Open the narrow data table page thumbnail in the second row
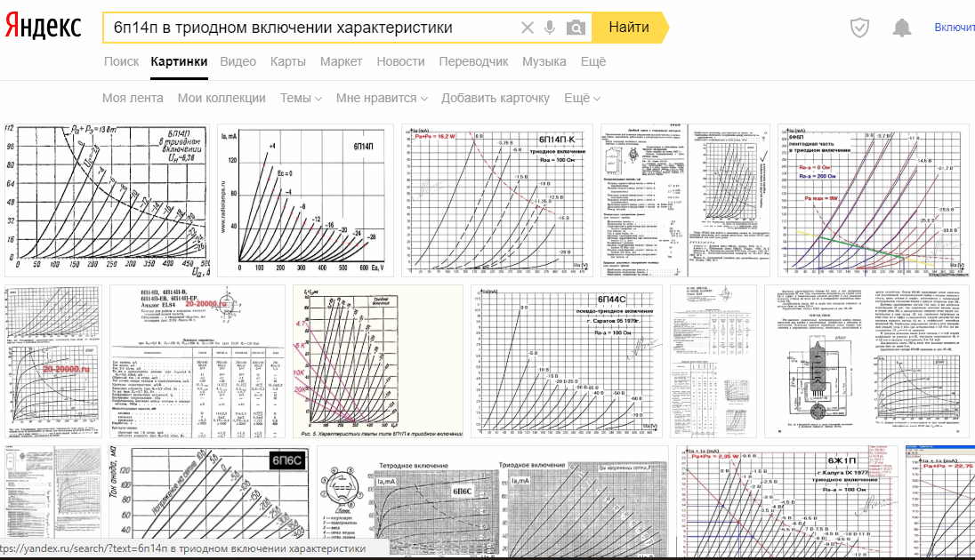Viewport: 975px width, 560px height. point(713,361)
